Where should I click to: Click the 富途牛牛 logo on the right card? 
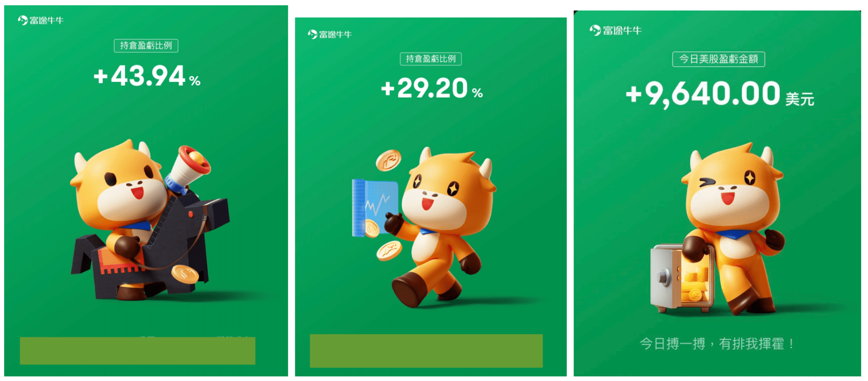[616, 31]
